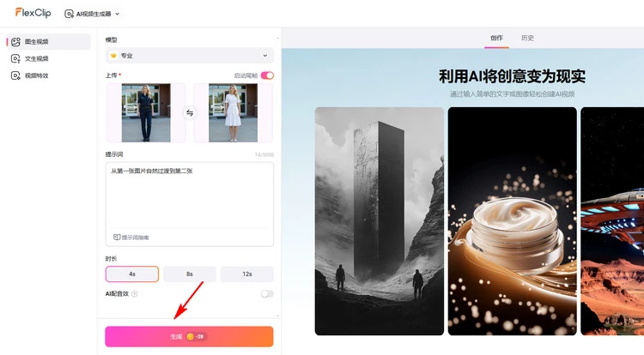Click the 文生视频 sidebar icon
This screenshot has height=355, width=644.
15,58
